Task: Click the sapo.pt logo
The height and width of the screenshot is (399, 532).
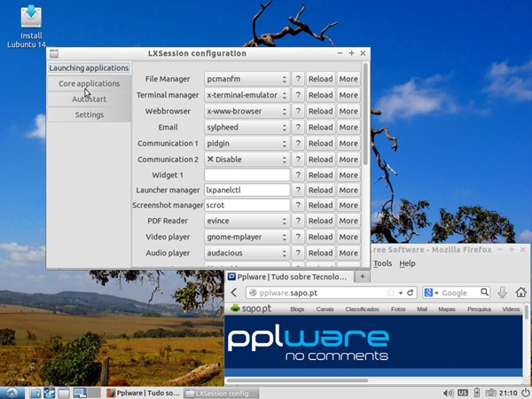Action: (251, 309)
